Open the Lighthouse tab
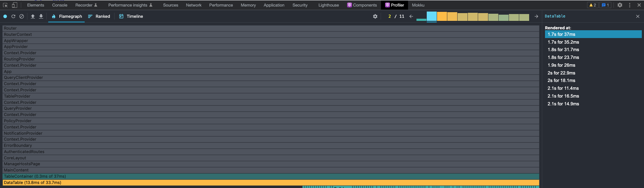This screenshot has width=644, height=188. coord(328,5)
